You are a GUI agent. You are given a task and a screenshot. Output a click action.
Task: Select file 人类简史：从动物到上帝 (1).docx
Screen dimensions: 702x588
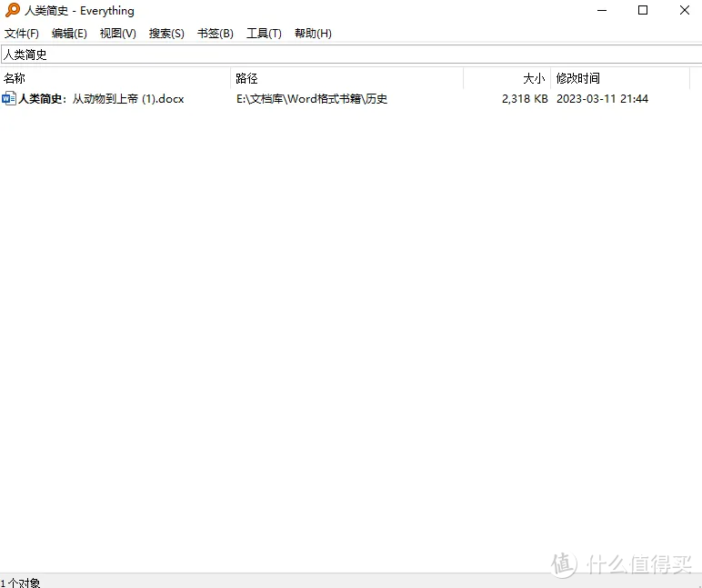101,98
